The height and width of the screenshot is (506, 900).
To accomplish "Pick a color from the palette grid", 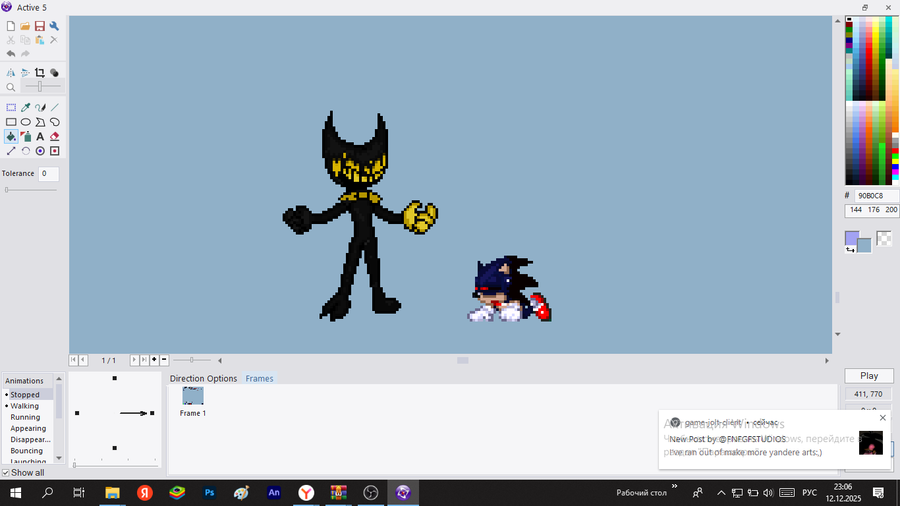I will (x=871, y=101).
